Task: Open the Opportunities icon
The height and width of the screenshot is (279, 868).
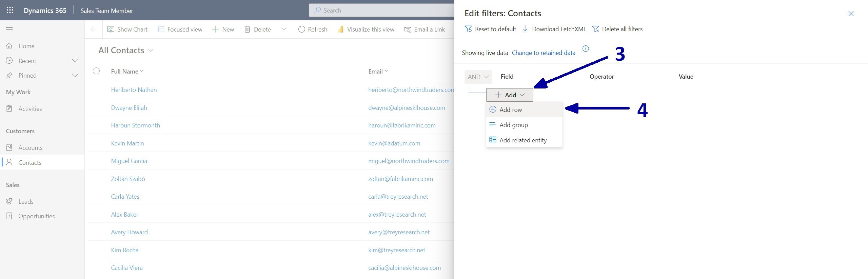Action: [x=9, y=216]
